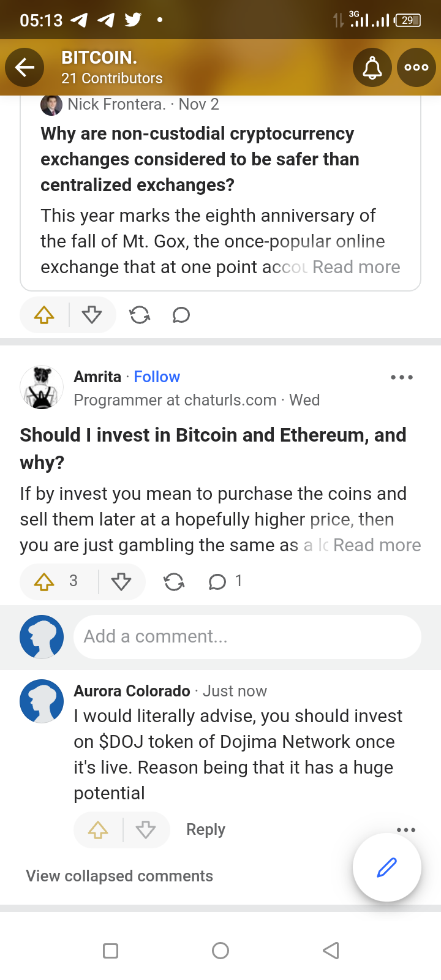The width and height of the screenshot is (441, 980).
Task: Open the three-dot space options menu
Action: 416,67
